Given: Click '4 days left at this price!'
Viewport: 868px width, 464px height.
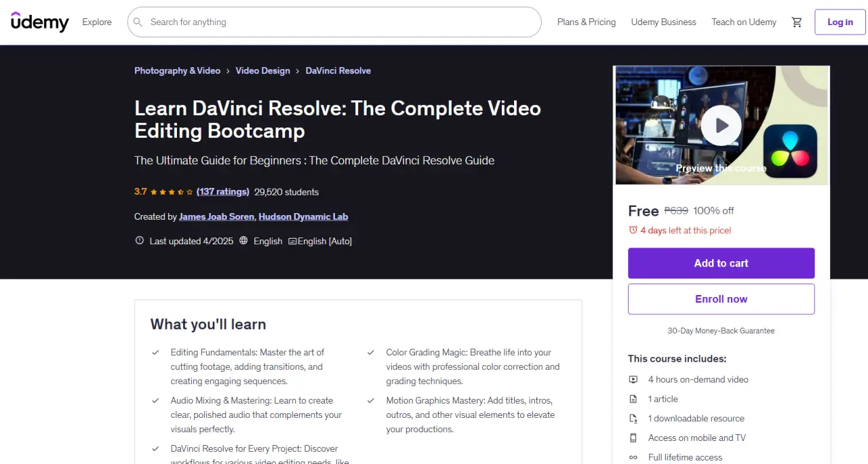Looking at the screenshot, I should click(x=686, y=231).
